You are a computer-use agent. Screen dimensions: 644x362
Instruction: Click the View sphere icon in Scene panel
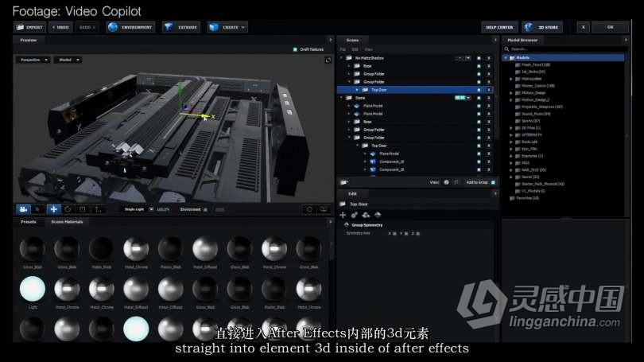tap(446, 182)
